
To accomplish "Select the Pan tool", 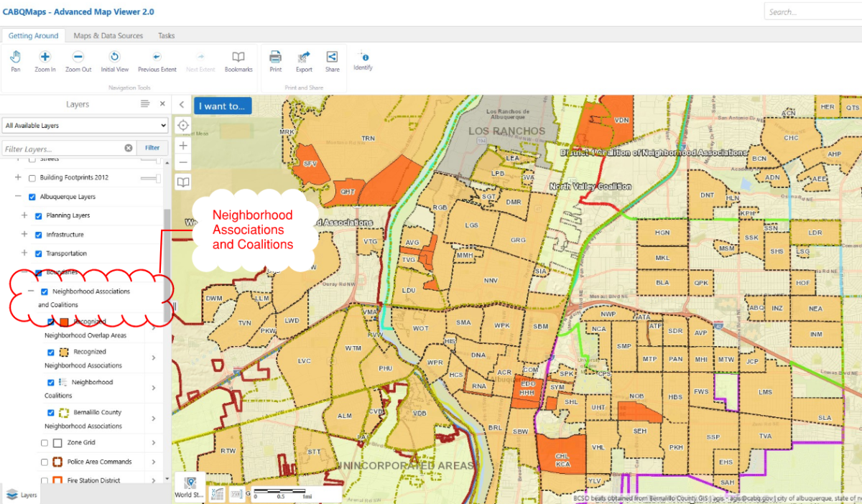I will click(16, 61).
